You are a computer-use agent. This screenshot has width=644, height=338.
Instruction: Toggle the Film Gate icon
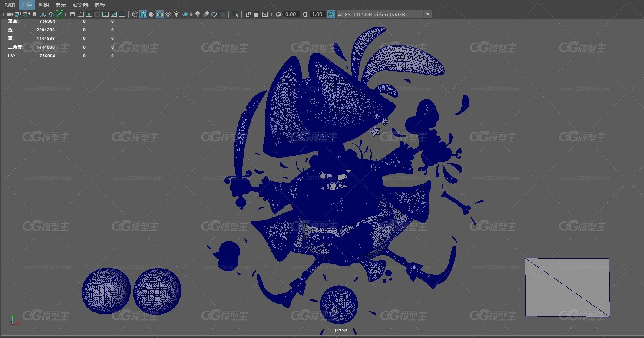click(81, 14)
